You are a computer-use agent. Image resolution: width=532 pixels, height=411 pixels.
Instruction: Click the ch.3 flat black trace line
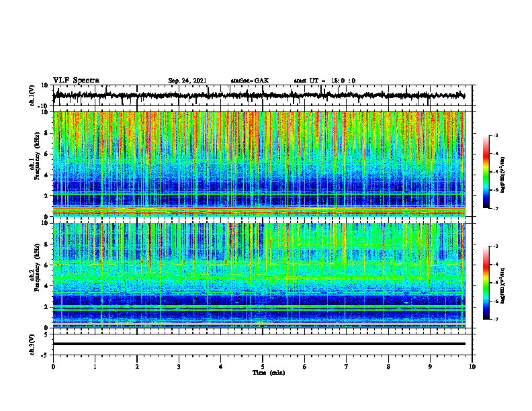coord(259,344)
